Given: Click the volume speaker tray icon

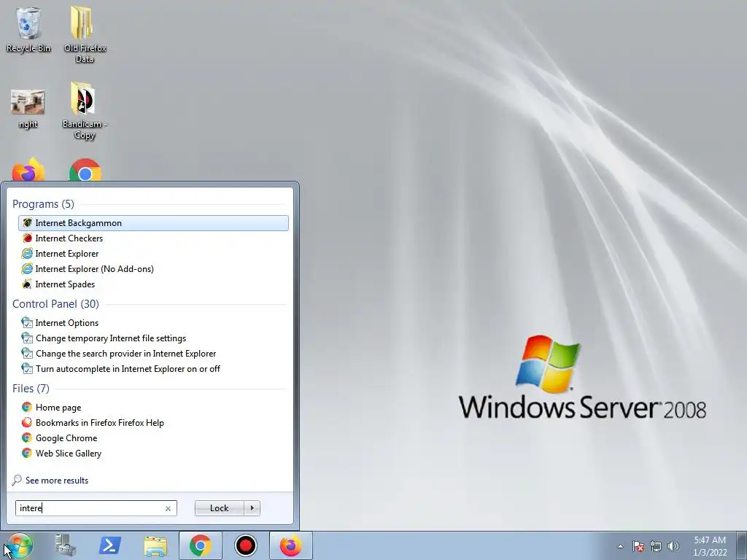Looking at the screenshot, I should tap(673, 546).
